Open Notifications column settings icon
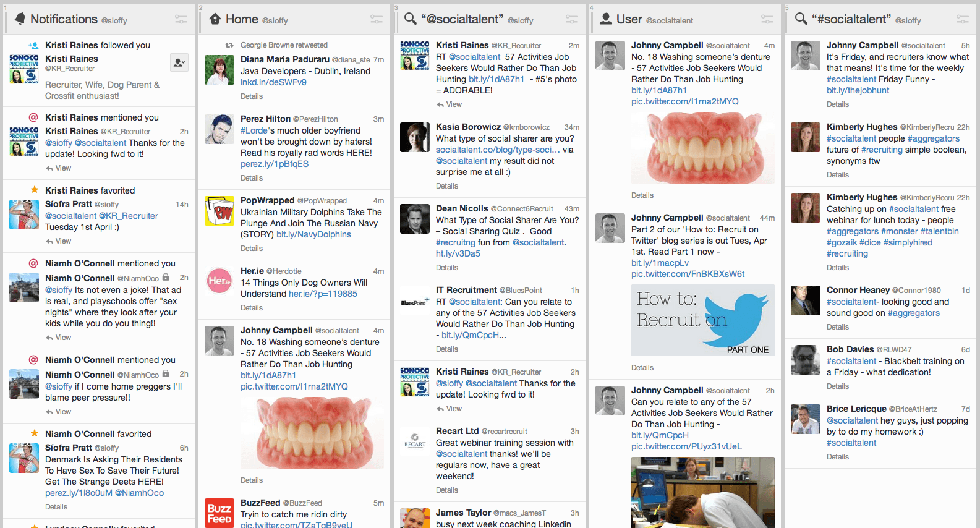Viewport: 980px width, 528px height. [181, 20]
